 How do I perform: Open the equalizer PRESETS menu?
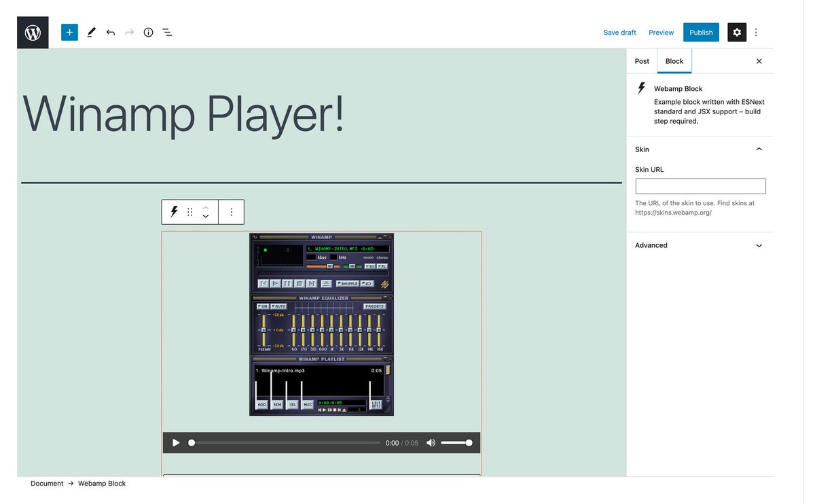click(374, 306)
